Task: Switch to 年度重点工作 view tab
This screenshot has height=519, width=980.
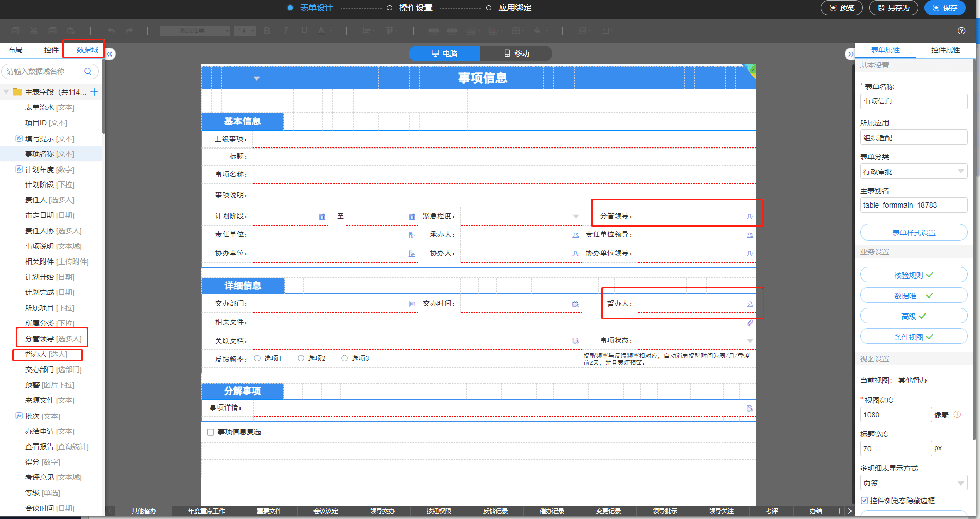Action: click(207, 511)
